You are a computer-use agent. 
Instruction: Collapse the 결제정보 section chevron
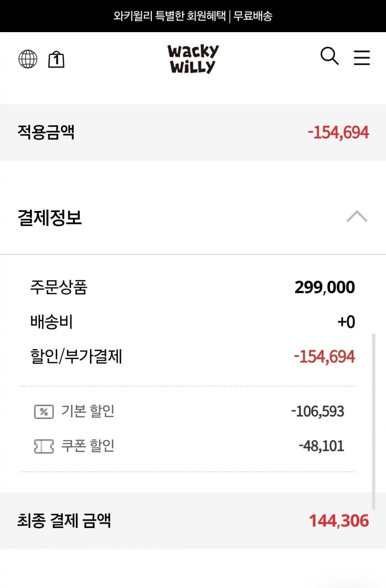pyautogui.click(x=357, y=216)
